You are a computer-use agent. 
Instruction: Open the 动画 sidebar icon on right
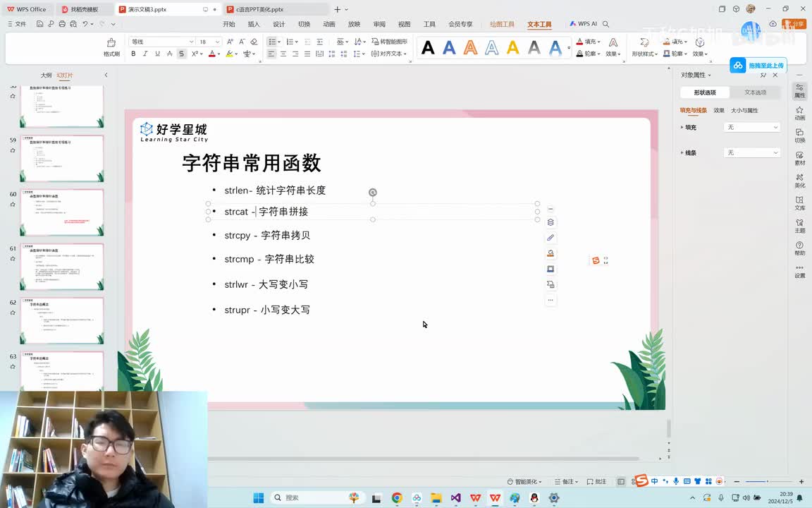click(799, 113)
